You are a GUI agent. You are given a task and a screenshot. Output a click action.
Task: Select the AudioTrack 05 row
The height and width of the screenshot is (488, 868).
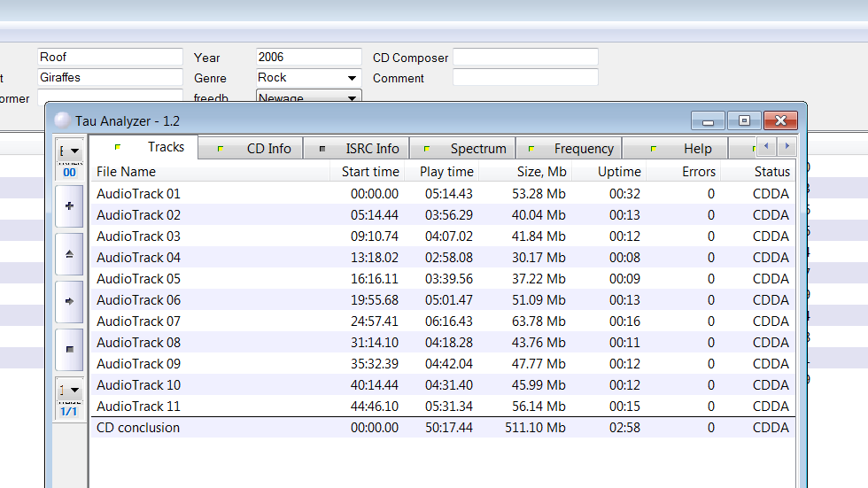[x=443, y=279]
